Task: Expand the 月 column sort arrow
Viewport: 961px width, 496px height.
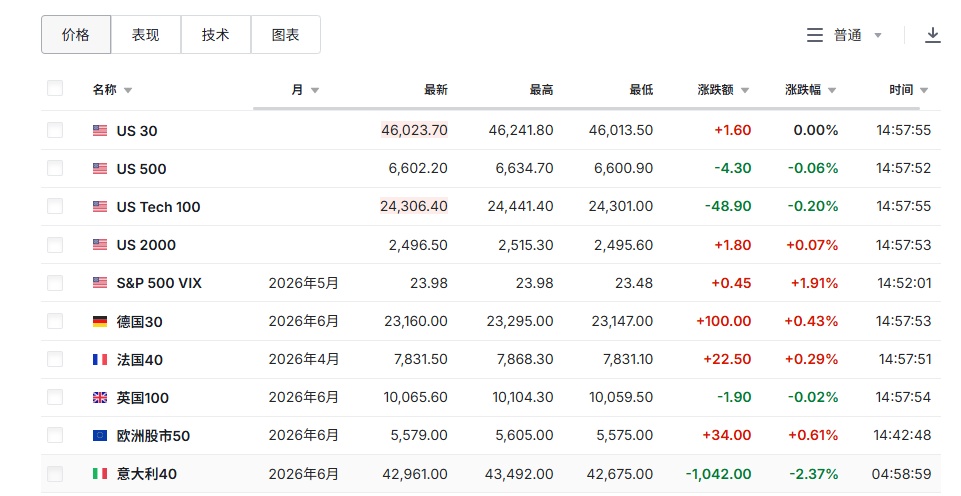Action: click(x=315, y=90)
